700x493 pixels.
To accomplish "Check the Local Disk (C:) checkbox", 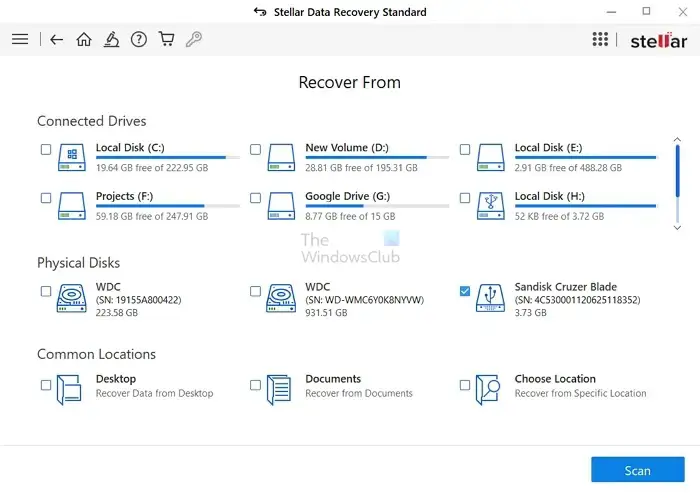I will (x=46, y=149).
